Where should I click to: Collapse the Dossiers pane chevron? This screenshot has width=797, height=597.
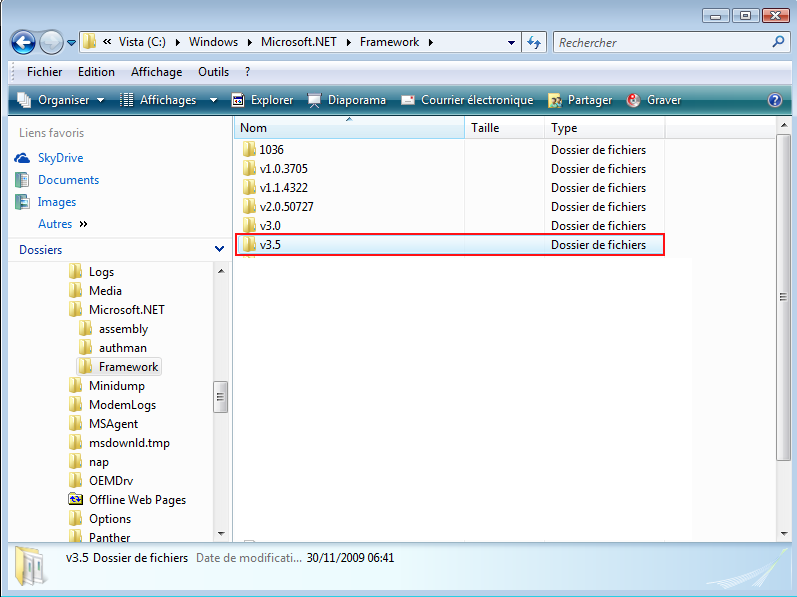tap(220, 249)
